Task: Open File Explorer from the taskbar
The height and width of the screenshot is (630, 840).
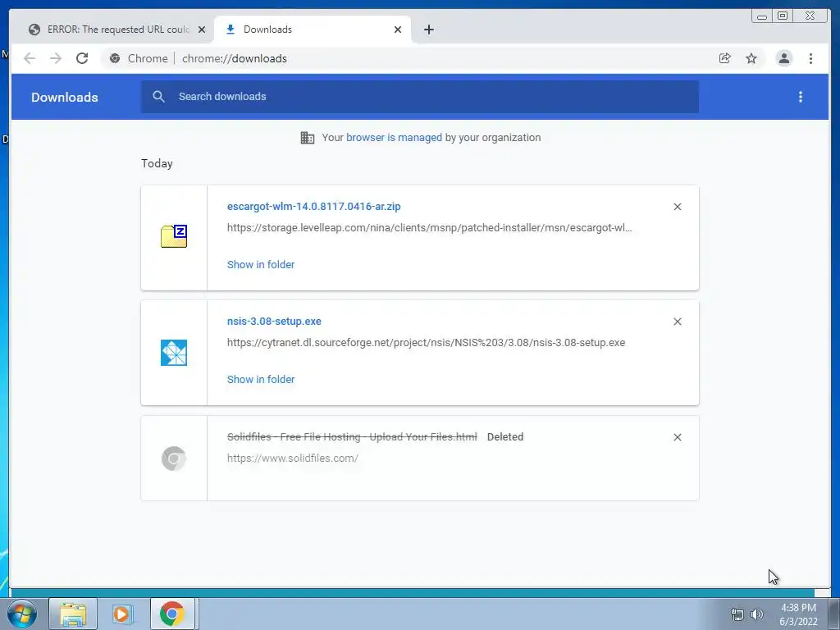Action: coord(73,614)
